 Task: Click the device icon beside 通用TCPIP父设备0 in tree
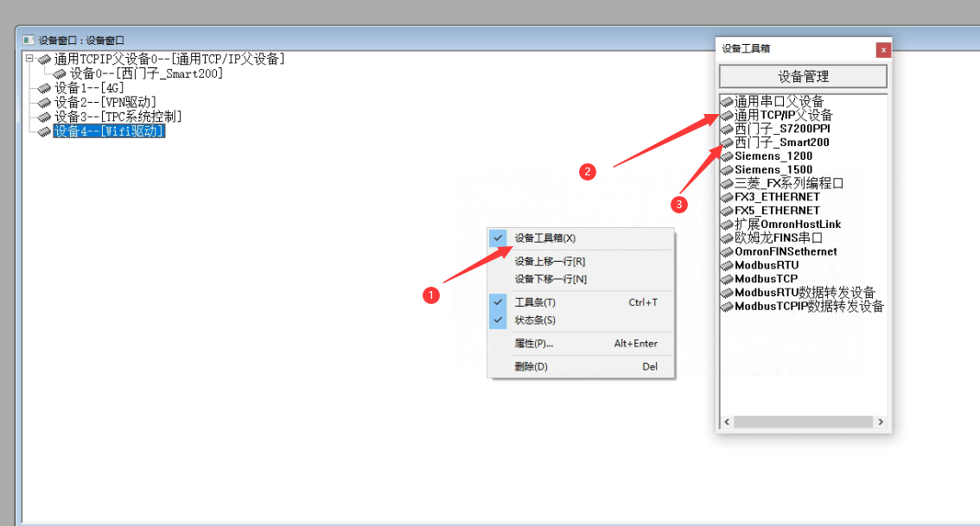44,60
